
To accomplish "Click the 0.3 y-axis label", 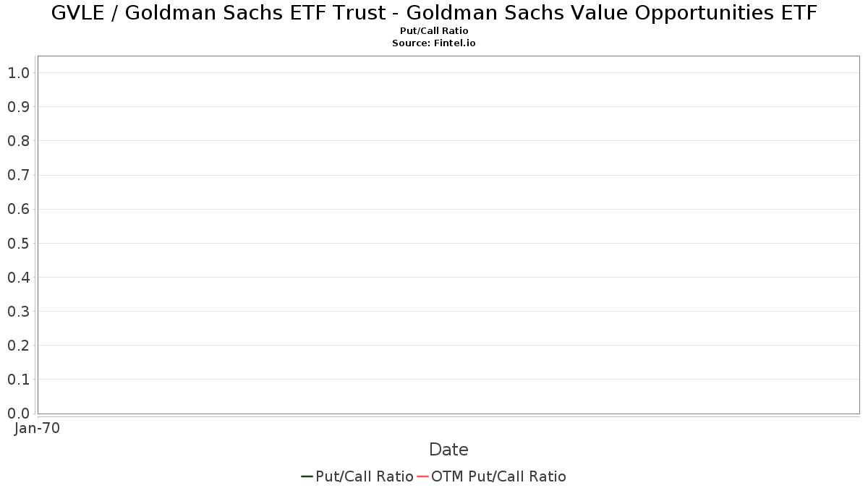I will (x=18, y=312).
